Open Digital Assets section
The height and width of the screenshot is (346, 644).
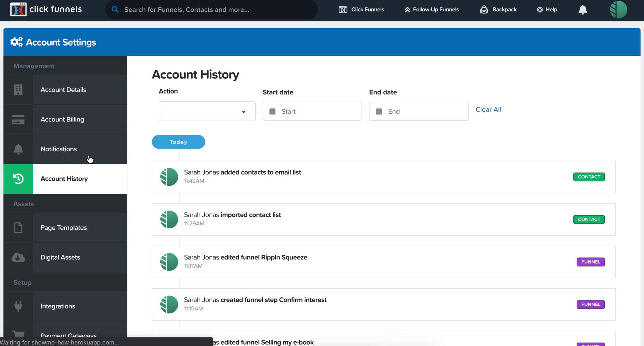tap(65, 257)
